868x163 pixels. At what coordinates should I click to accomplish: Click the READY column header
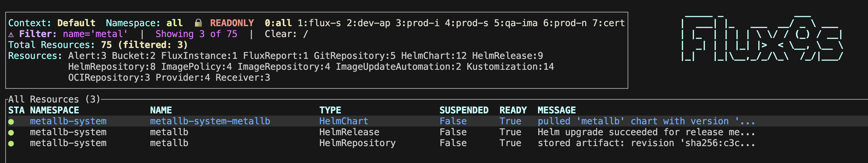point(513,110)
